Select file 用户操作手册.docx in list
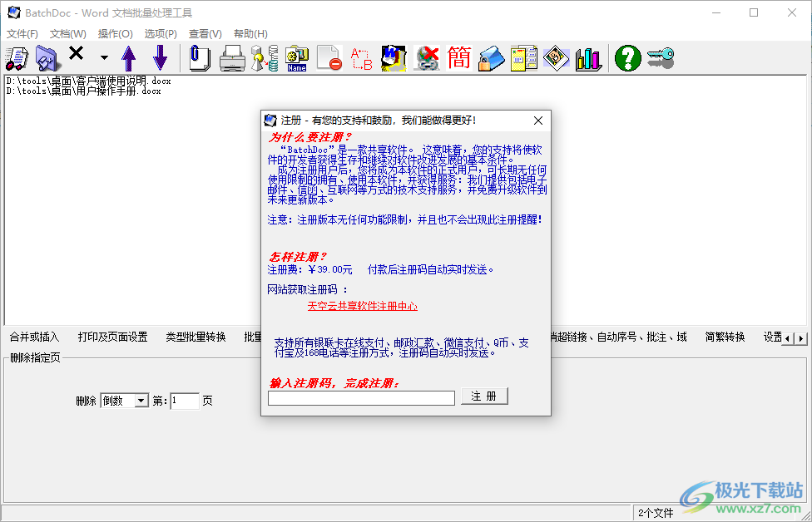Image resolution: width=812 pixels, height=522 pixels. [x=84, y=91]
